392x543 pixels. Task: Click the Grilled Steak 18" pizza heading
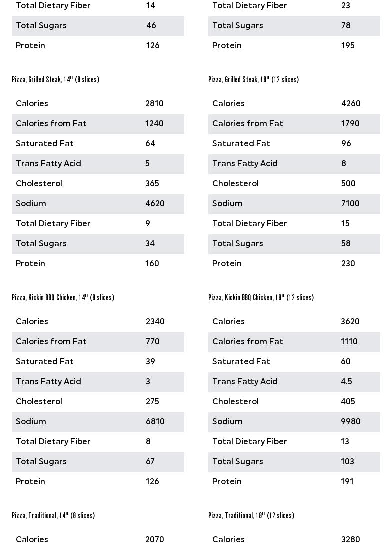pyautogui.click(x=253, y=80)
